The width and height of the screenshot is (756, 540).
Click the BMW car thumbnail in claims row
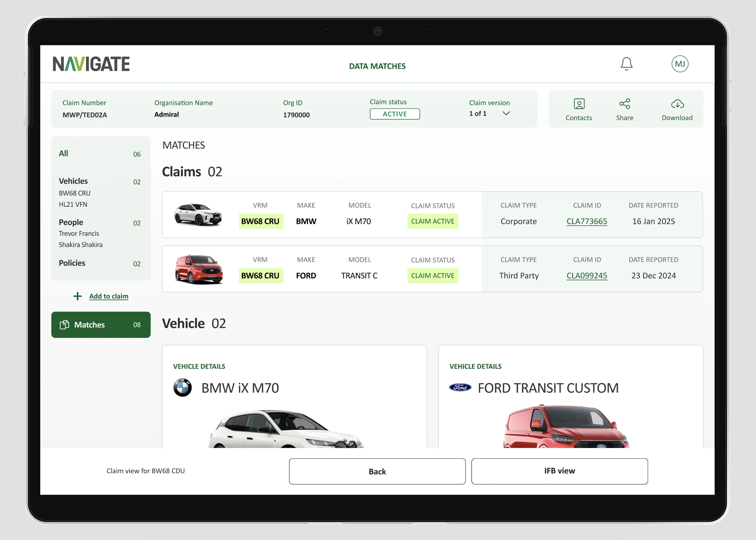click(198, 215)
